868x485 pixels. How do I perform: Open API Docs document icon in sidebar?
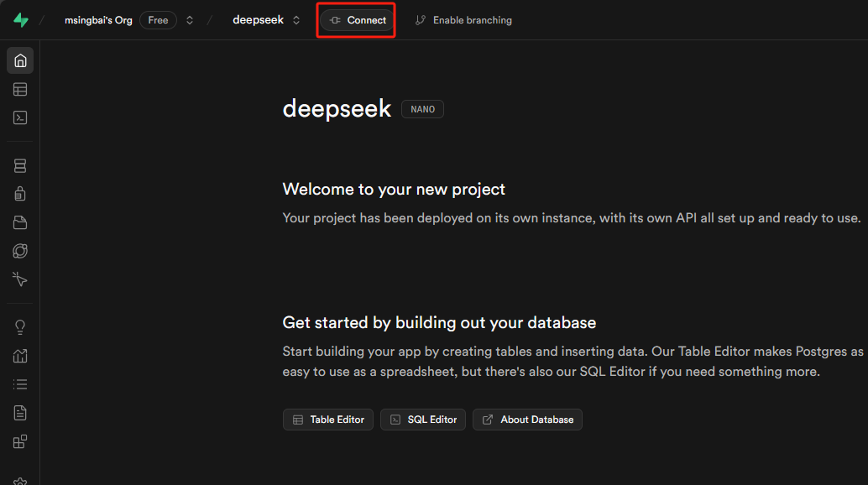(20, 413)
